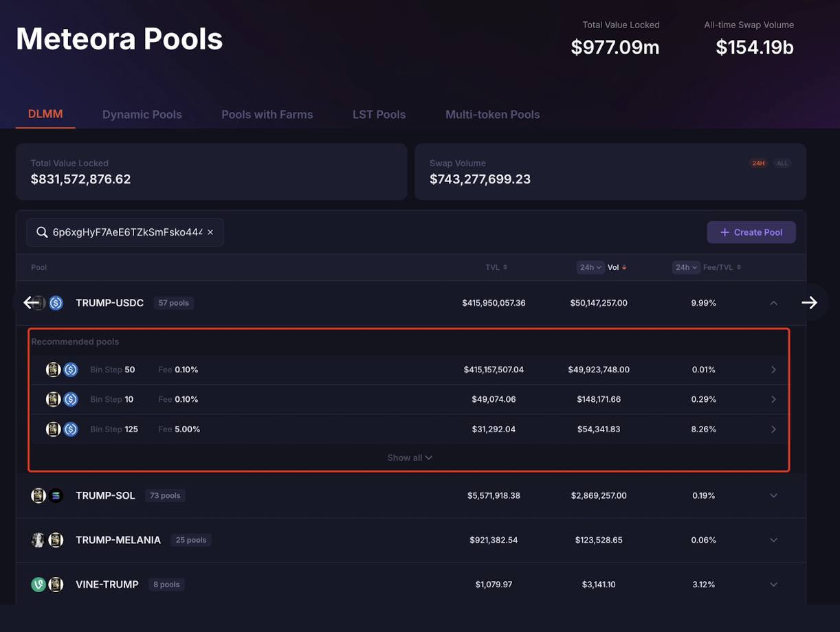Screen dimensions: 840x632
Task: Switch to Dynamic Pools tab
Action: (x=142, y=115)
